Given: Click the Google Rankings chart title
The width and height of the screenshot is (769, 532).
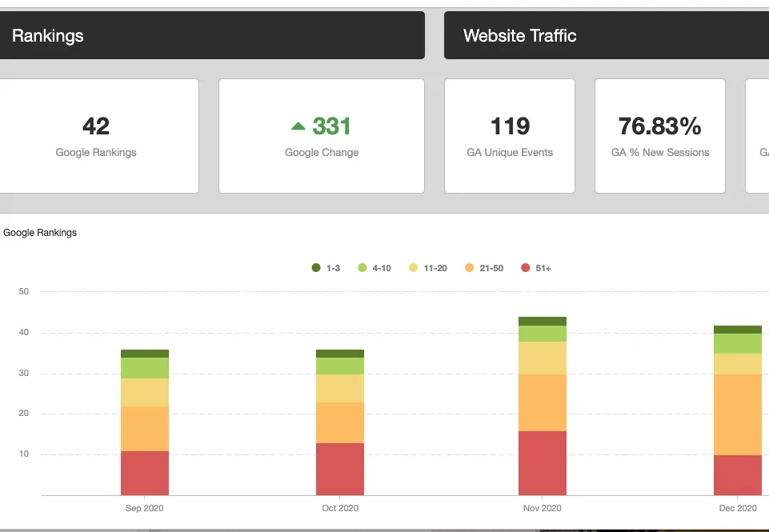Looking at the screenshot, I should point(40,233).
